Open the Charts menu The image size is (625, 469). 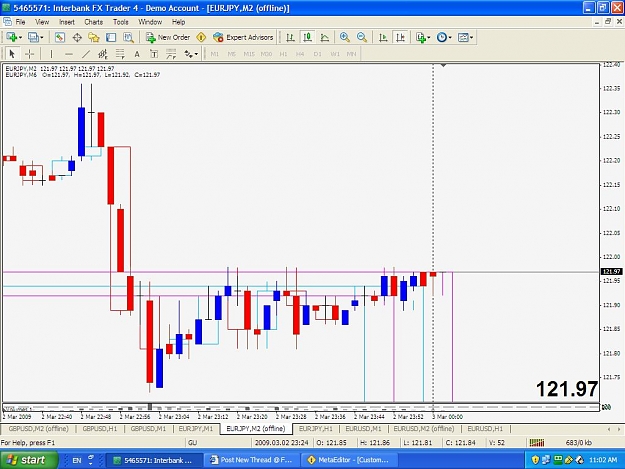(94, 22)
